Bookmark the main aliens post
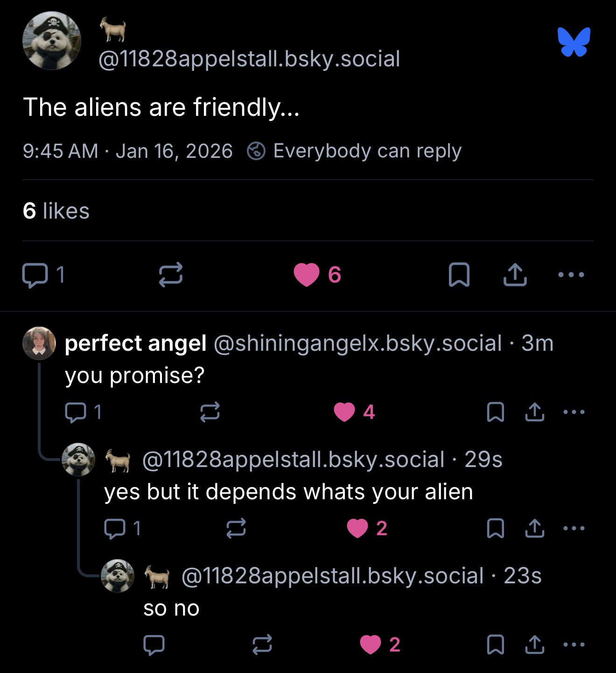 click(x=459, y=275)
